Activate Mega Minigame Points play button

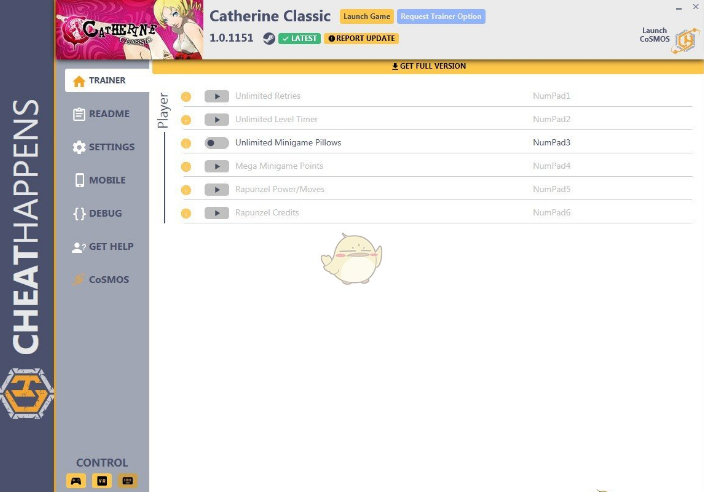pos(217,166)
